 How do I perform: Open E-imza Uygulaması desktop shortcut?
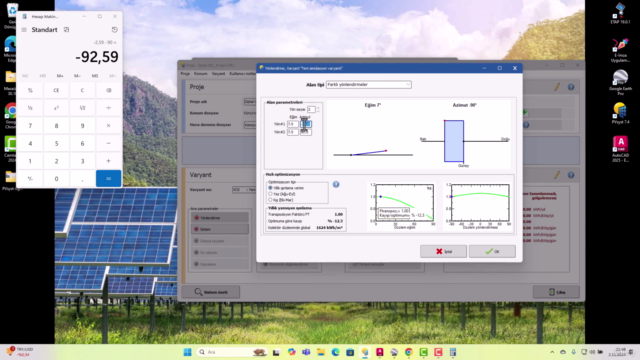[620, 50]
